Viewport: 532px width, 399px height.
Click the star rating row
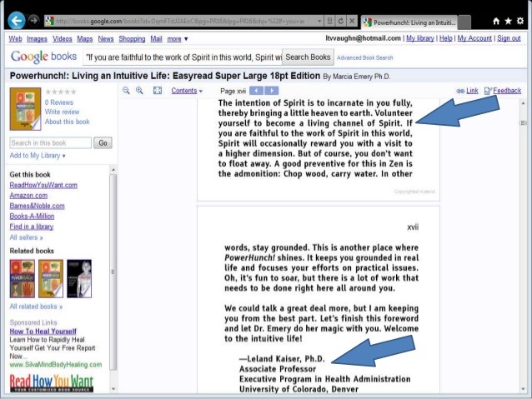(x=61, y=92)
